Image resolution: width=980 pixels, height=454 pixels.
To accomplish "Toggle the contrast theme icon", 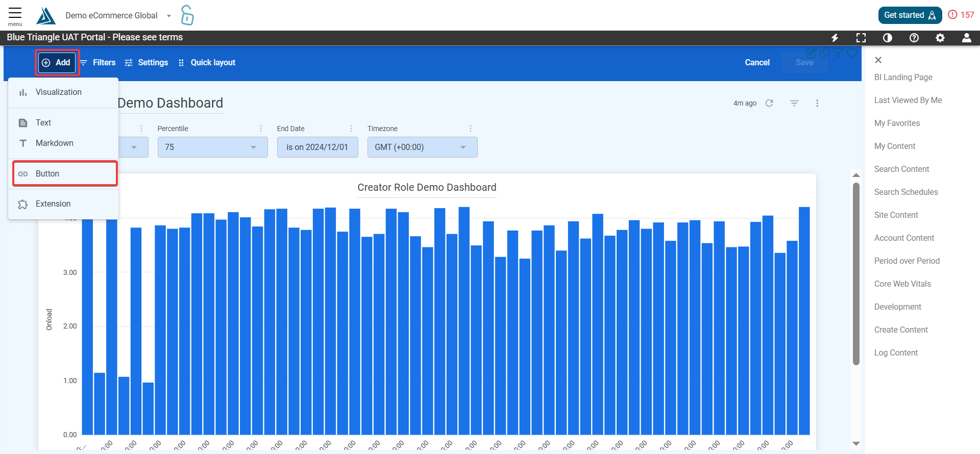I will 888,38.
